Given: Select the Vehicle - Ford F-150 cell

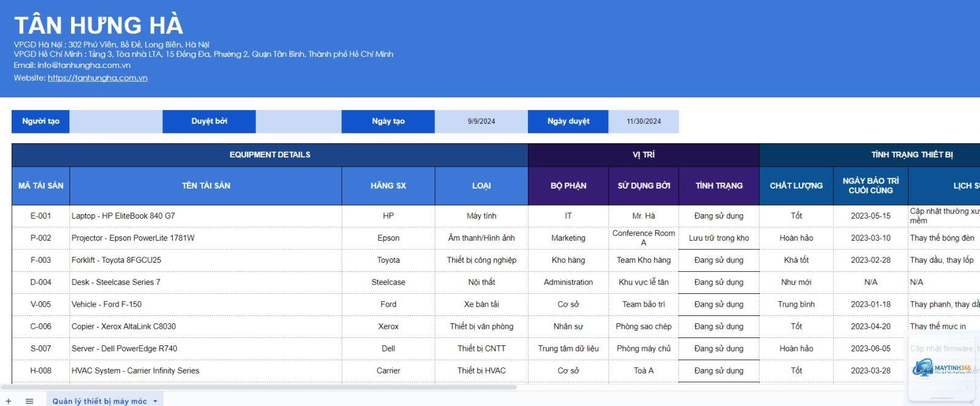Looking at the screenshot, I should 206,304.
